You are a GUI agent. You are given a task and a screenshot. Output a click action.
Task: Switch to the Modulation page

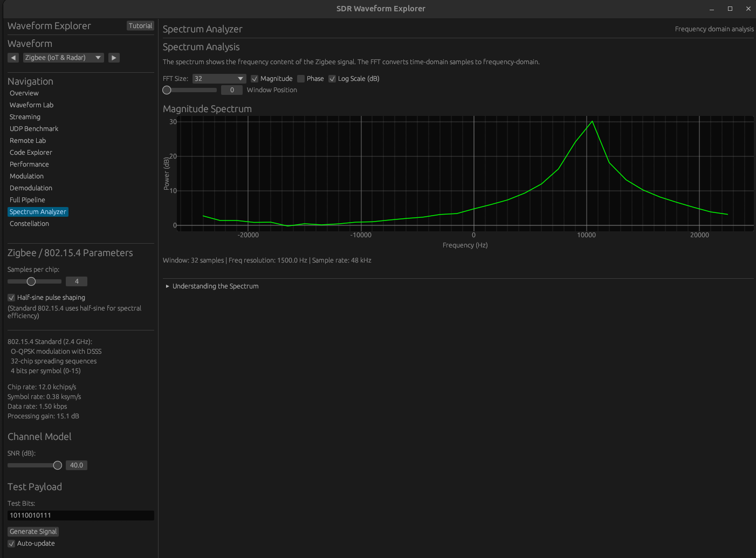coord(26,176)
